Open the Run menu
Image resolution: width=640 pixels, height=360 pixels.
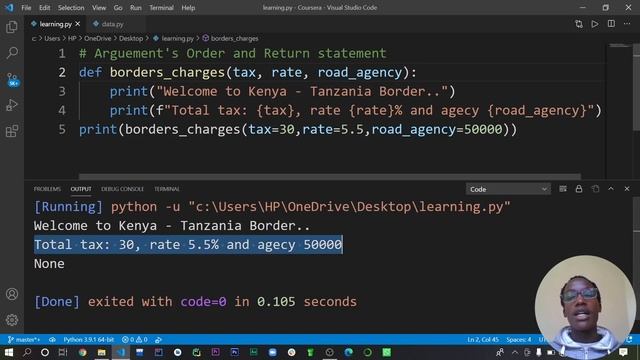tap(136, 8)
